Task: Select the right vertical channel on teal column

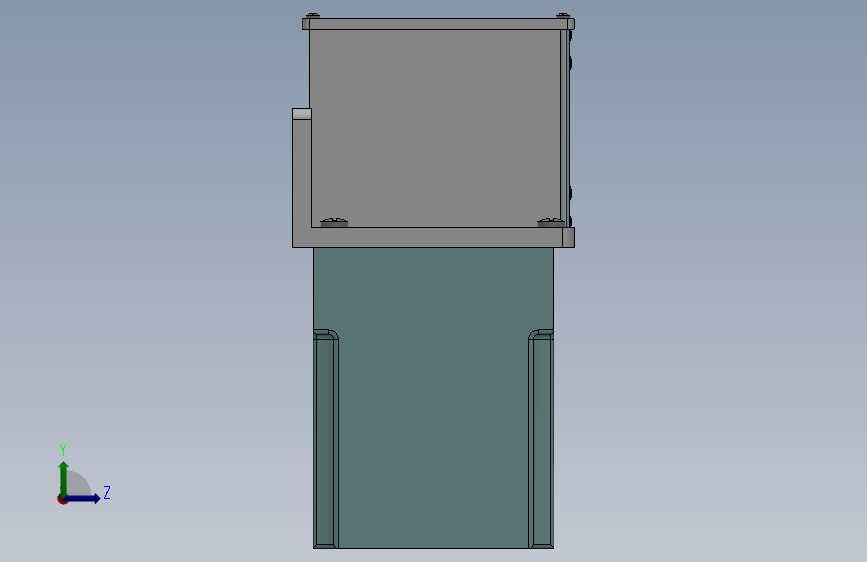Action: pyautogui.click(x=541, y=439)
